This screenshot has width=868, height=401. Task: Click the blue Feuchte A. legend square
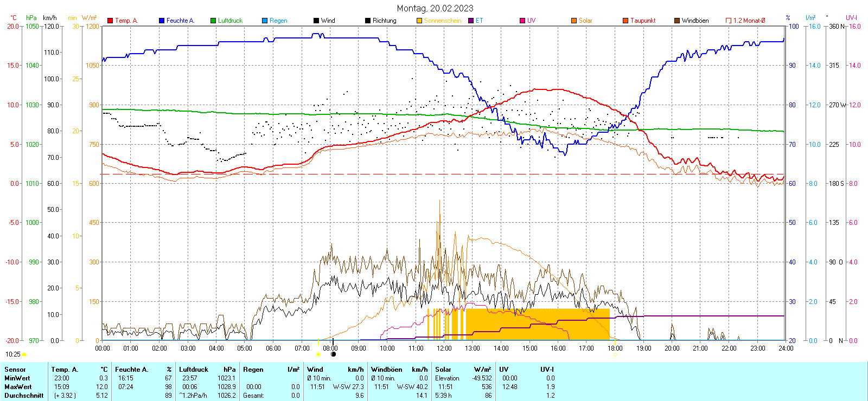click(x=162, y=21)
